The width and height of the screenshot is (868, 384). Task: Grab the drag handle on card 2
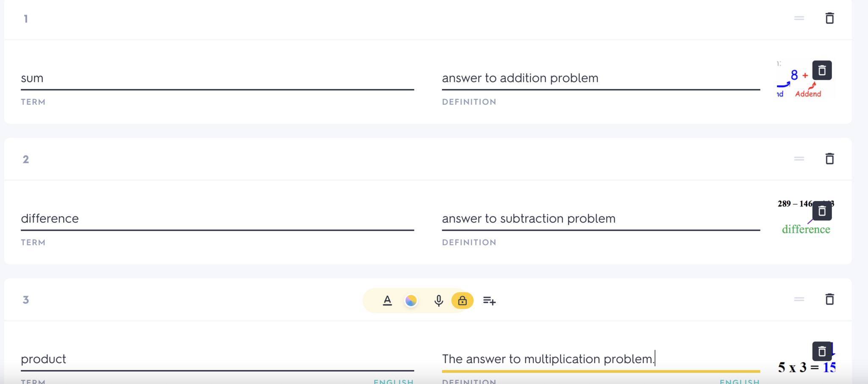799,159
